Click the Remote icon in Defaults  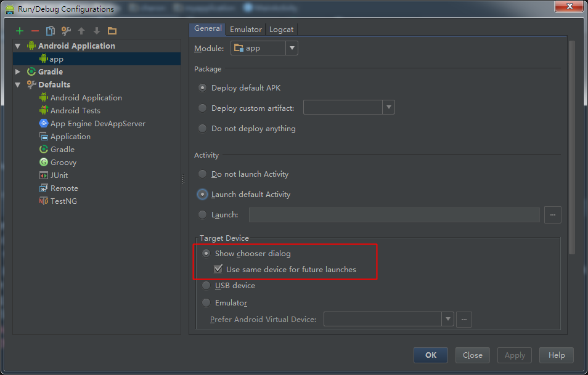44,188
